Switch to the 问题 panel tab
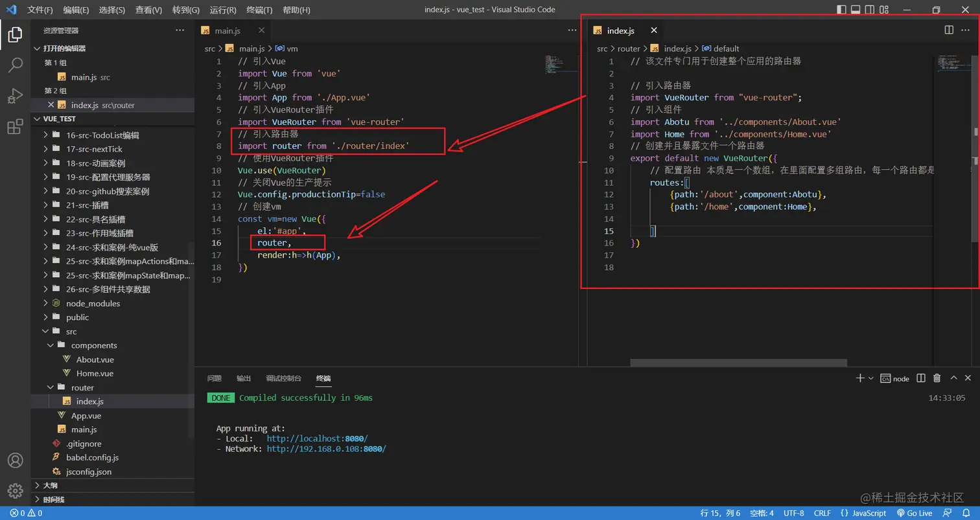The height and width of the screenshot is (520, 980). click(215, 378)
